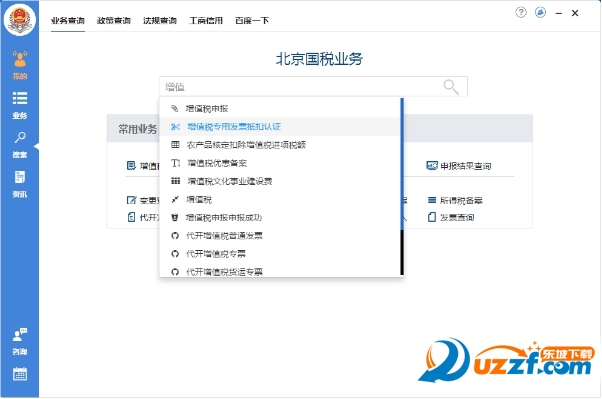
Task: Click the suggestion list scrollbar
Action: (402, 187)
